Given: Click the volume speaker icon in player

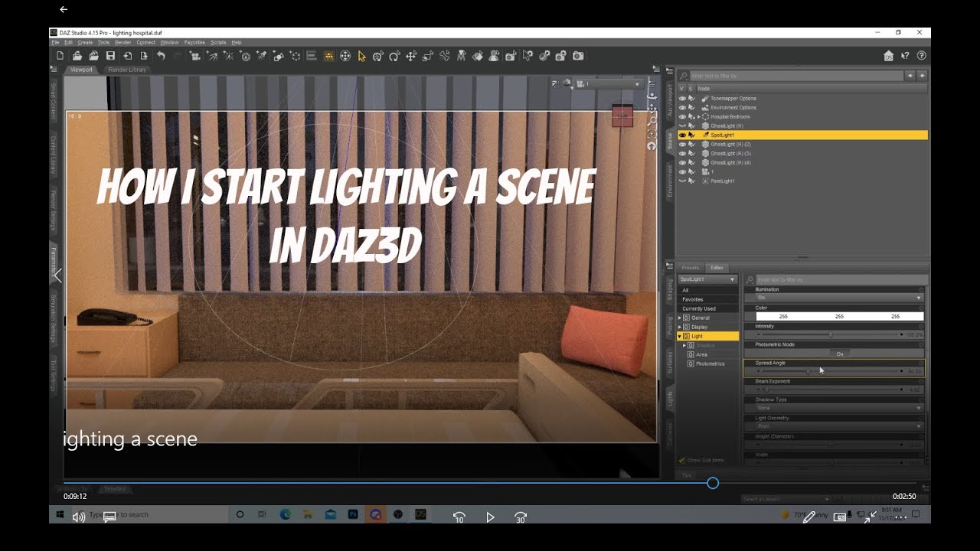Looking at the screenshot, I should point(79,517).
